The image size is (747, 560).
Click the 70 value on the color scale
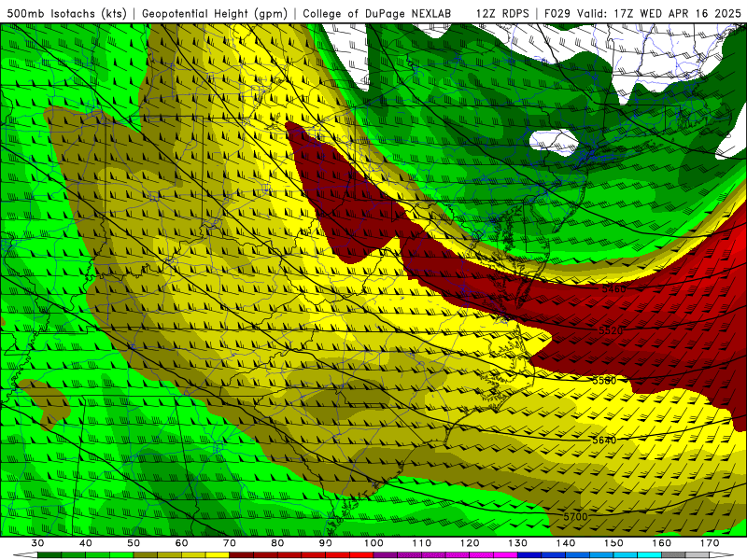(x=230, y=543)
